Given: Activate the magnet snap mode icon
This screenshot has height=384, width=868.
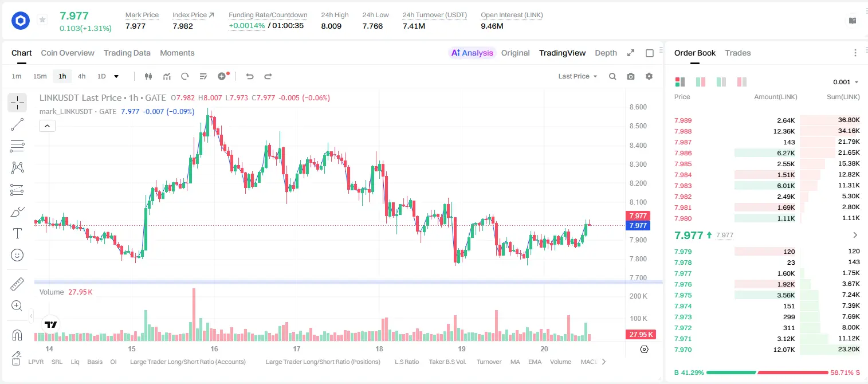Looking at the screenshot, I should coord(17,335).
